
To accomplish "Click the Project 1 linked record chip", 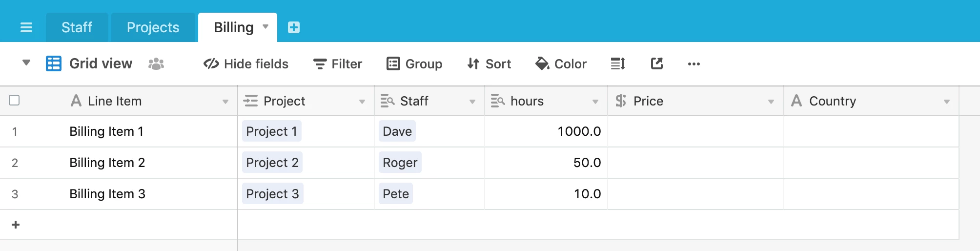I will [272, 131].
